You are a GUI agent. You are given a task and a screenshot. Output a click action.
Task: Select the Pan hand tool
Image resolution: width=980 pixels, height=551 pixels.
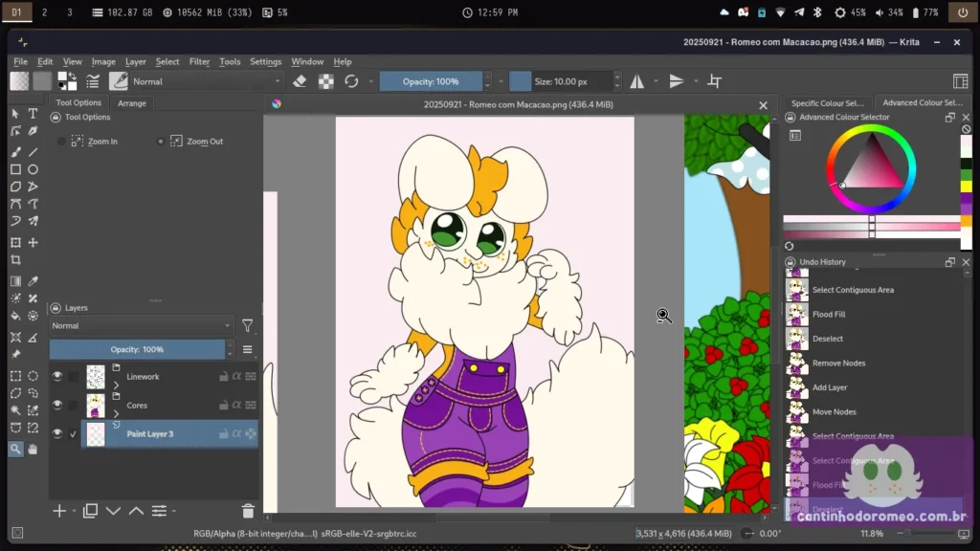pyautogui.click(x=33, y=449)
